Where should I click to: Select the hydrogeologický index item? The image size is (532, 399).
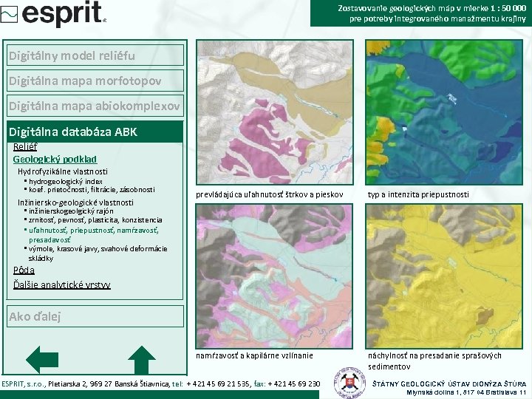(66, 181)
